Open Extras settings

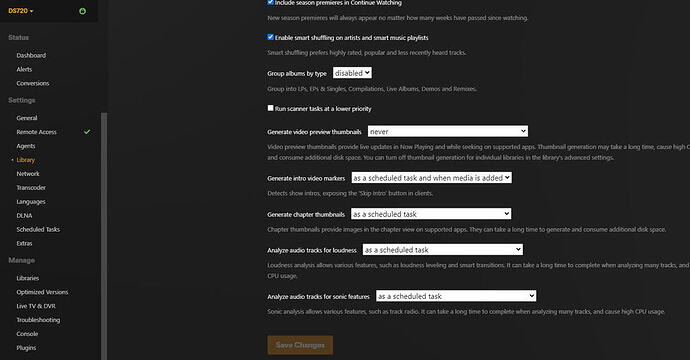pos(25,243)
